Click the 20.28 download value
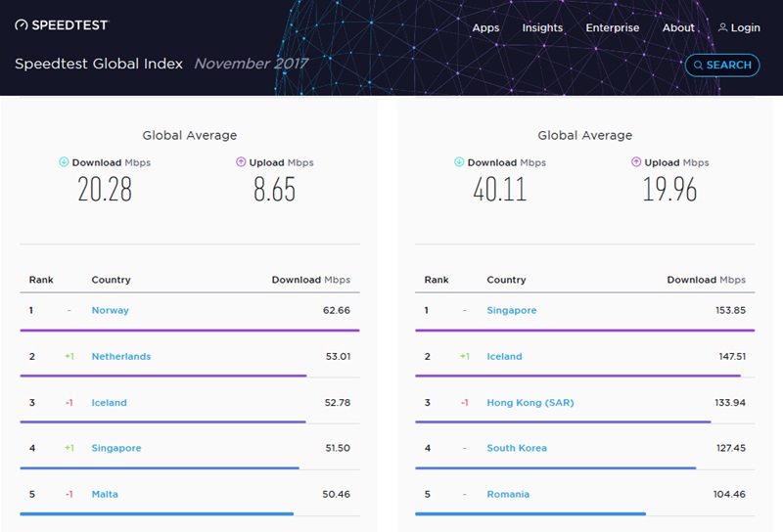The height and width of the screenshot is (532, 783). tap(105, 189)
